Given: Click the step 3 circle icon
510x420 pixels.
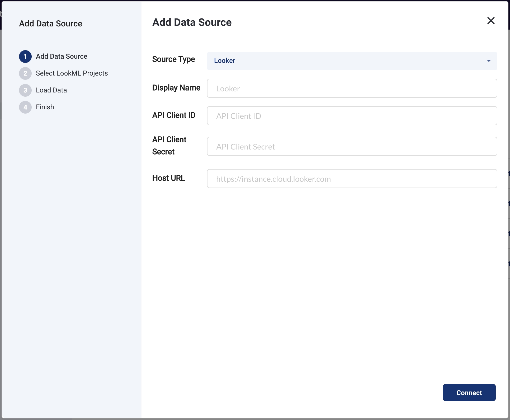Looking at the screenshot, I should click(25, 90).
